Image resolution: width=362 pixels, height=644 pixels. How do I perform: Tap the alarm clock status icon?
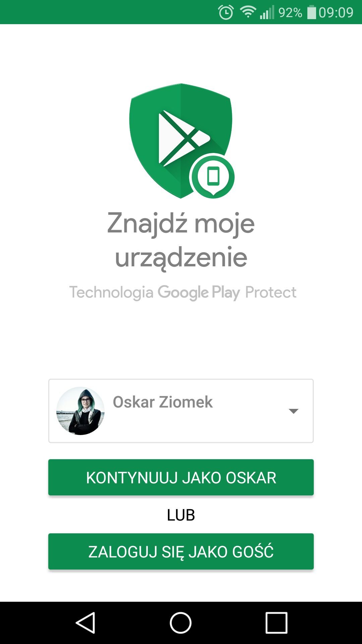coord(226,12)
